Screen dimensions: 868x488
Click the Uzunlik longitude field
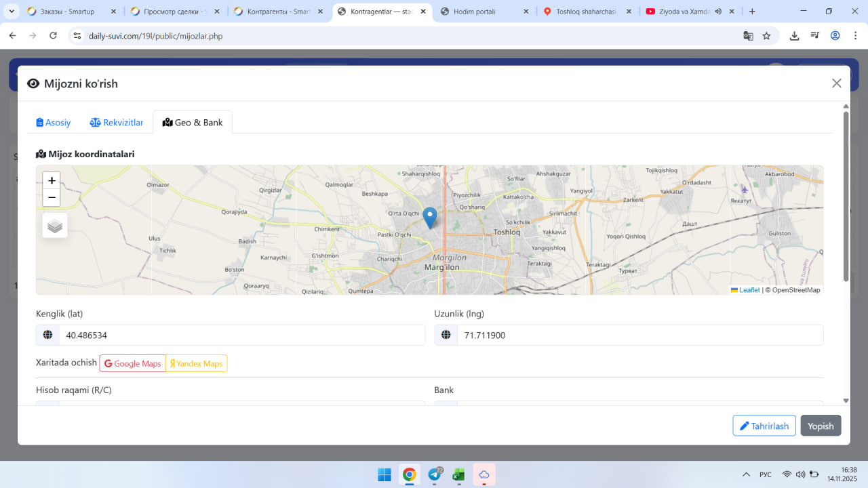pos(639,335)
